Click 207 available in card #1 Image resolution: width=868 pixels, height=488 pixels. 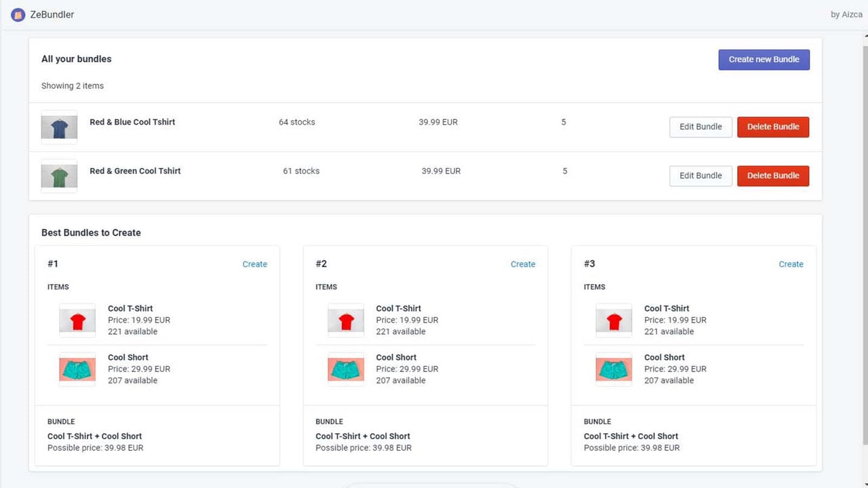coord(132,380)
